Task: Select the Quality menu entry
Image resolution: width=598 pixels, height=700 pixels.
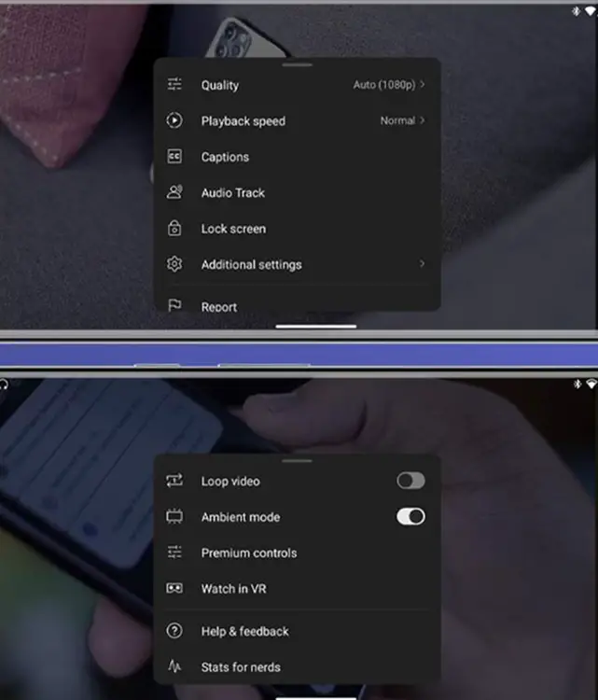Action: pyautogui.click(x=298, y=85)
